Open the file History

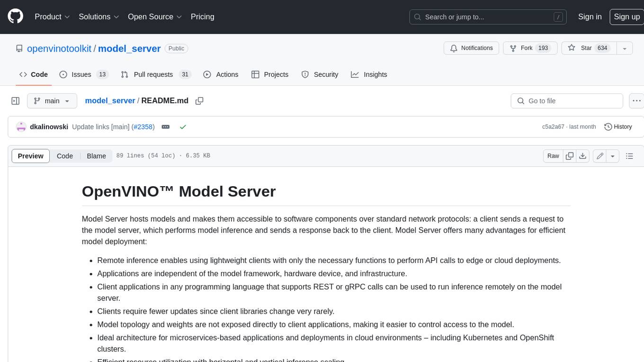point(618,127)
